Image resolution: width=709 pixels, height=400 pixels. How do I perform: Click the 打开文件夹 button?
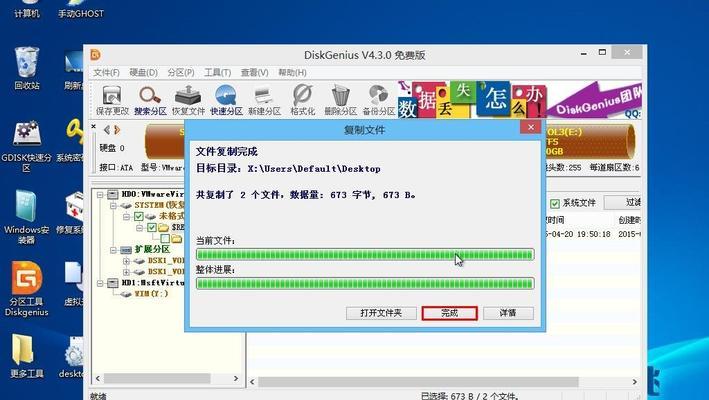tap(381, 313)
